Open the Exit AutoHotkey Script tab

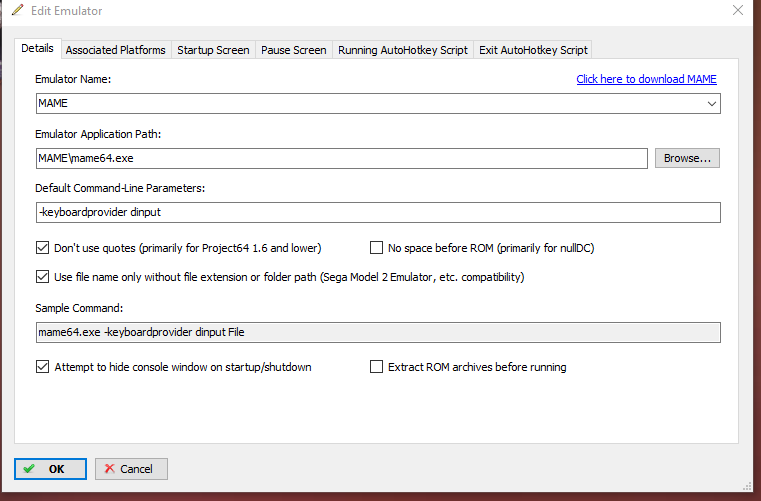533,50
